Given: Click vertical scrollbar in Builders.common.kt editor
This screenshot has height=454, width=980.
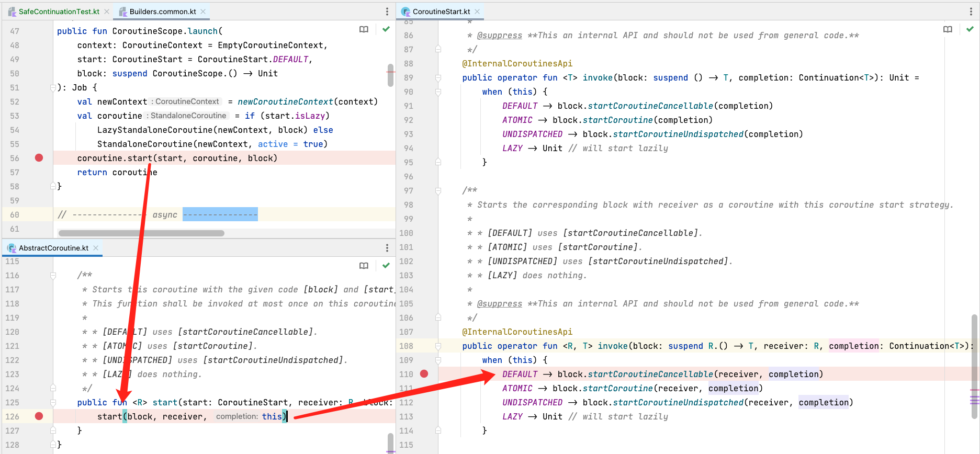Looking at the screenshot, I should [390, 76].
